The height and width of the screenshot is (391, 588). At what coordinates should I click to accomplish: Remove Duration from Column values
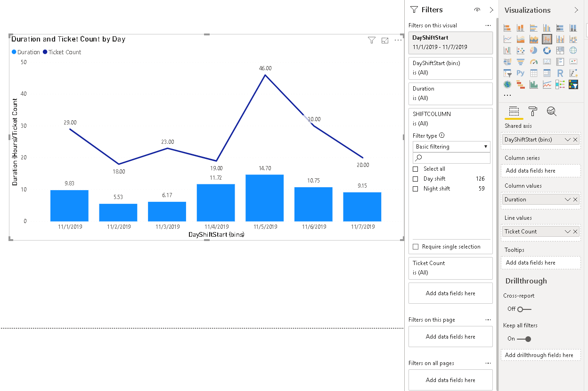pyautogui.click(x=575, y=200)
